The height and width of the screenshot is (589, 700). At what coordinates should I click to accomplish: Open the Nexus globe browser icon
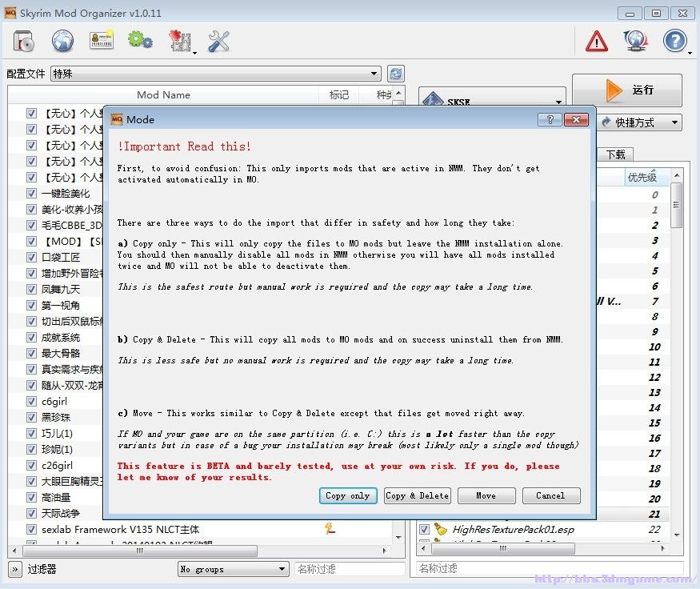pos(62,41)
